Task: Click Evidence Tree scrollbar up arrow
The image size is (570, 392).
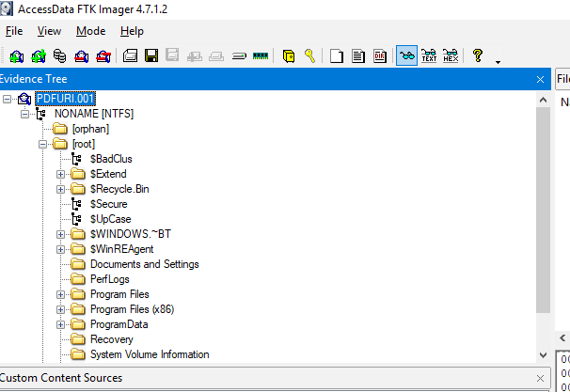Action: (x=543, y=100)
